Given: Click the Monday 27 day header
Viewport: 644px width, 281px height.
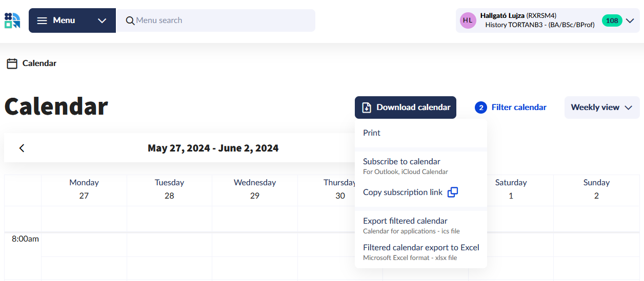Looking at the screenshot, I should click(x=84, y=189).
